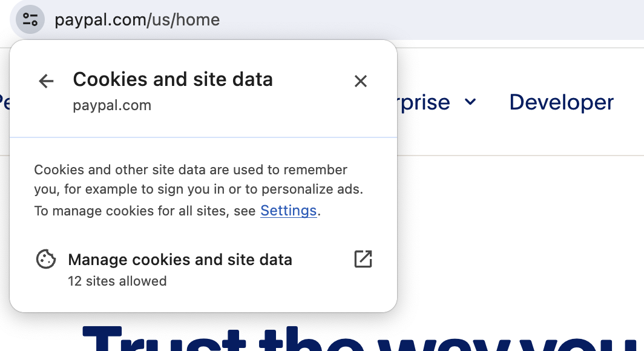Go back using the popup's left arrow
Image resolution: width=644 pixels, height=351 pixels.
46,81
